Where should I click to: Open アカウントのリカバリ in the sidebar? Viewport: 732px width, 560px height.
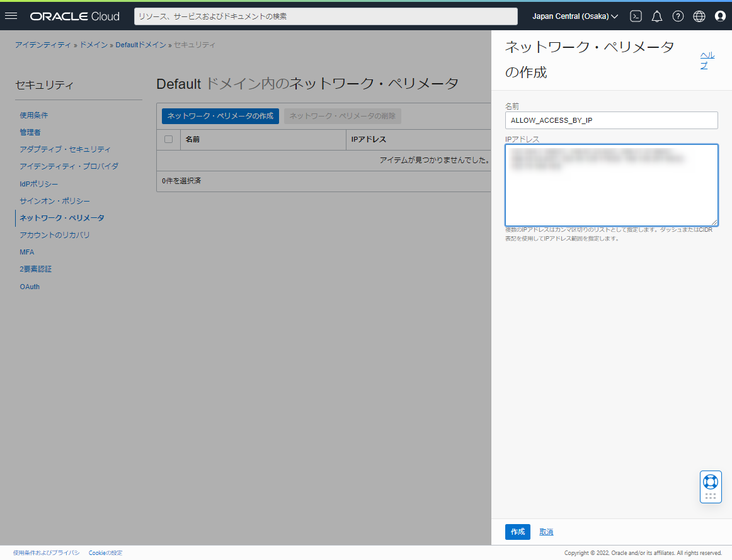point(55,235)
